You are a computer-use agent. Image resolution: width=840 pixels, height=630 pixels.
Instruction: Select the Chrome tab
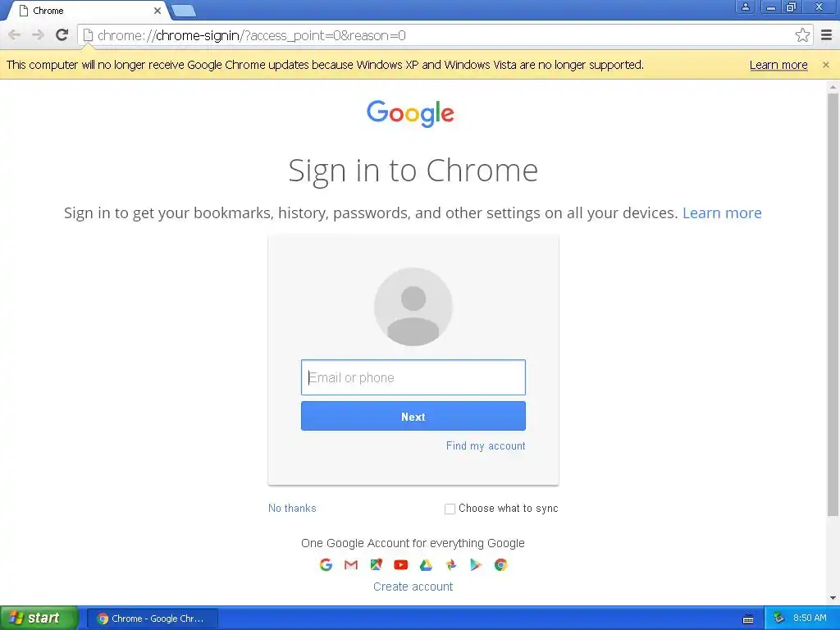pyautogui.click(x=89, y=11)
